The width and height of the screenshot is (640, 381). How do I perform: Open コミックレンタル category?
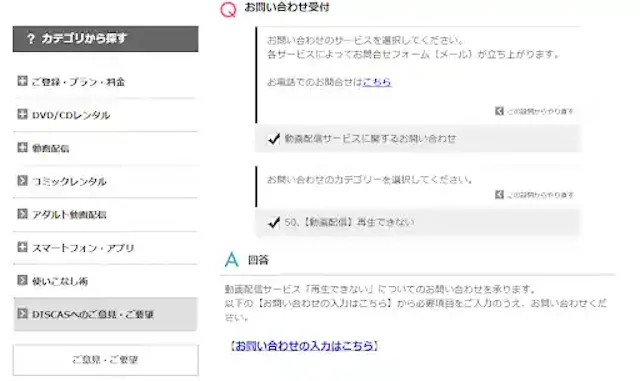click(x=69, y=182)
